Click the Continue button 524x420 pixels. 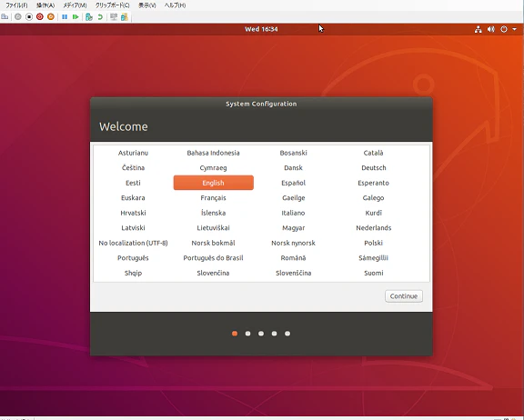click(404, 296)
